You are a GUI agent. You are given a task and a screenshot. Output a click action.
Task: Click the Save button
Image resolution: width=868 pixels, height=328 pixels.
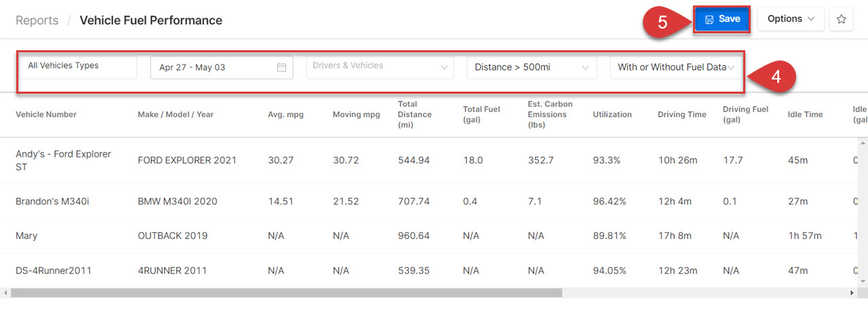point(722,19)
